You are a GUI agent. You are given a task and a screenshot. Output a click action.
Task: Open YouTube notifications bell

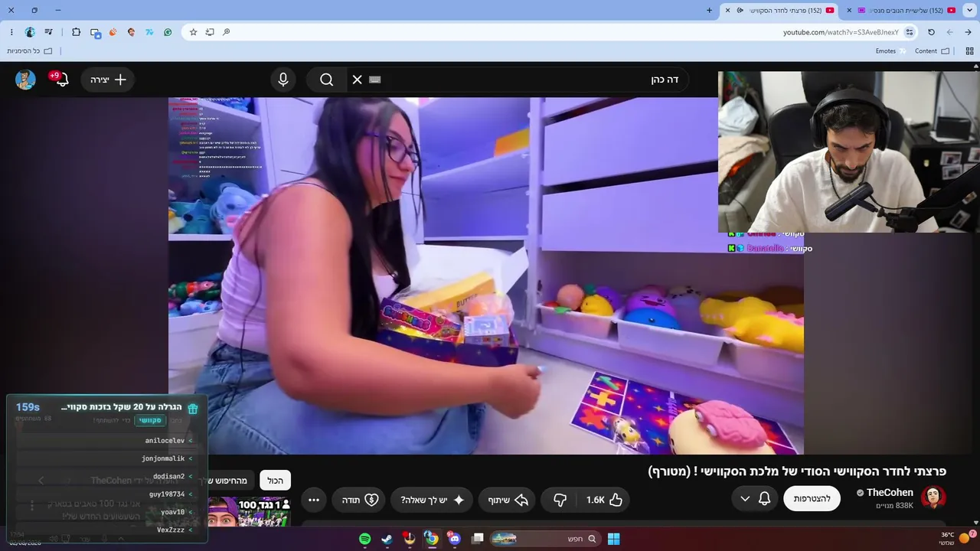61,80
